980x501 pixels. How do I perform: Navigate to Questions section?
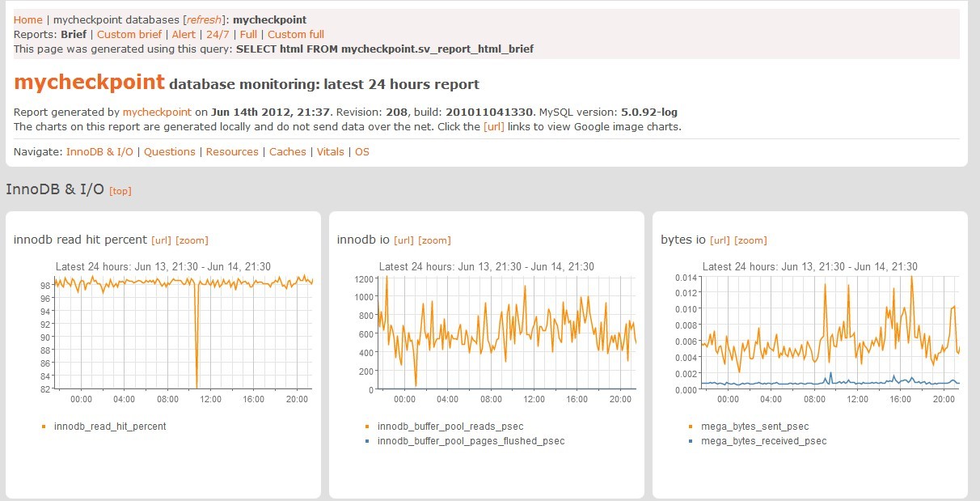(x=170, y=151)
